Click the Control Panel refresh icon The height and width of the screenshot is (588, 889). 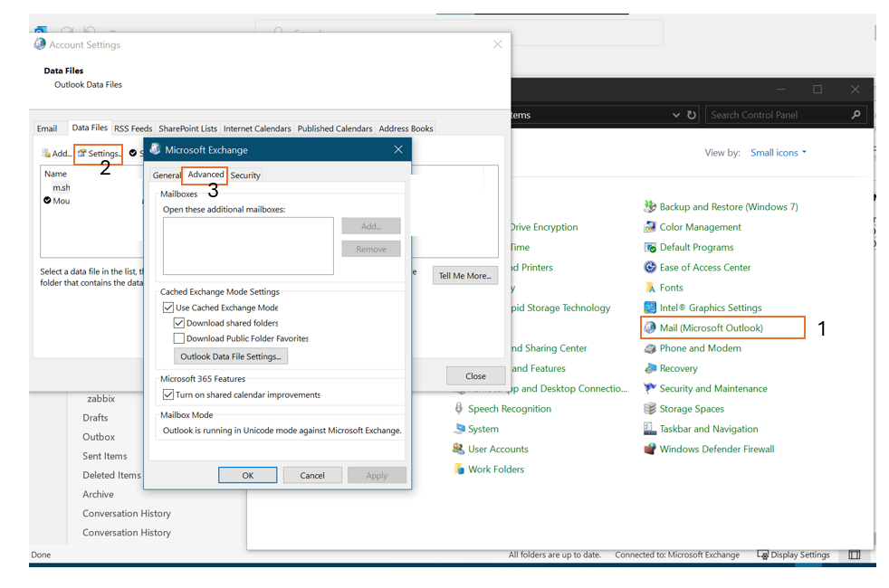click(692, 115)
